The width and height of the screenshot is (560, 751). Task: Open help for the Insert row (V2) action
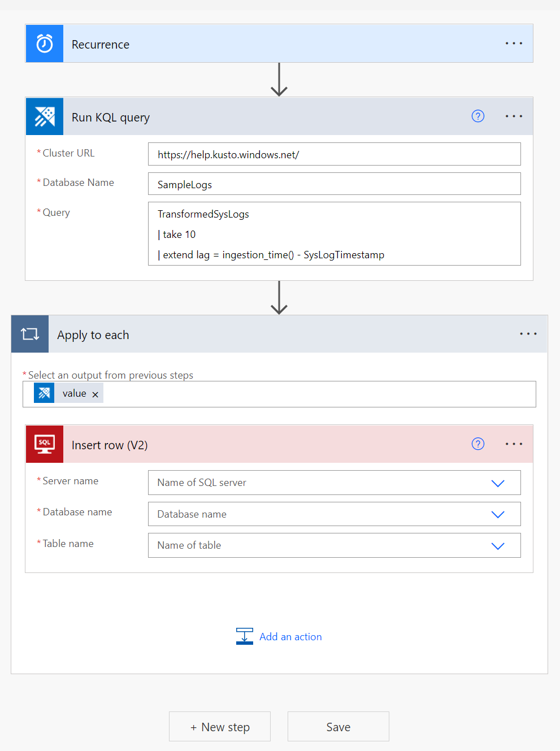pos(477,444)
